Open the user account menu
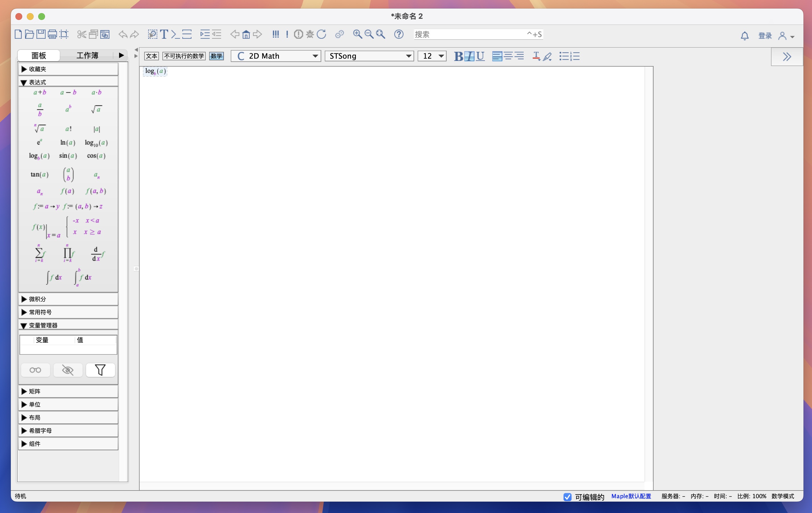The width and height of the screenshot is (812, 513). [x=786, y=36]
